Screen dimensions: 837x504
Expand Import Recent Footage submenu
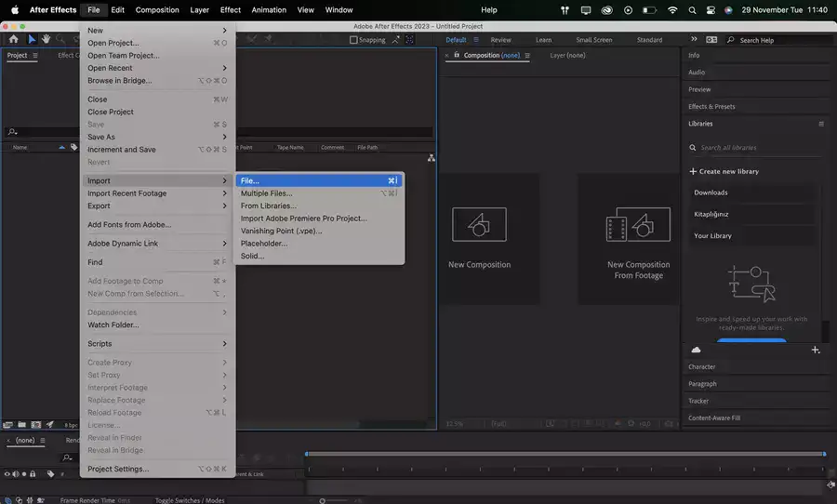point(157,193)
